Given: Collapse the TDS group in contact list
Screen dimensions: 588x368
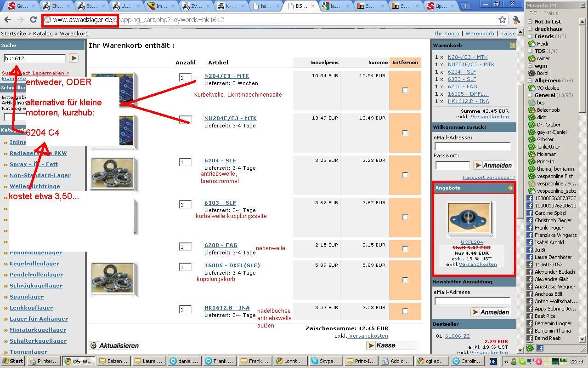Looking at the screenshot, I should pos(530,51).
